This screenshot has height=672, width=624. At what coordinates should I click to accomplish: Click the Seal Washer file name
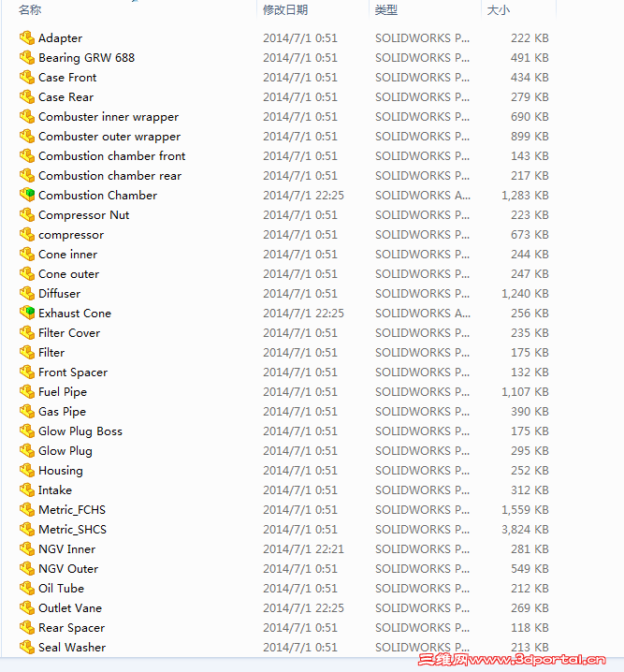(72, 647)
